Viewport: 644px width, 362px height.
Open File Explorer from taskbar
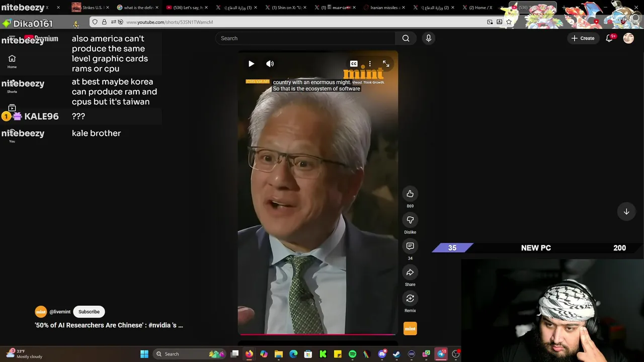click(279, 354)
